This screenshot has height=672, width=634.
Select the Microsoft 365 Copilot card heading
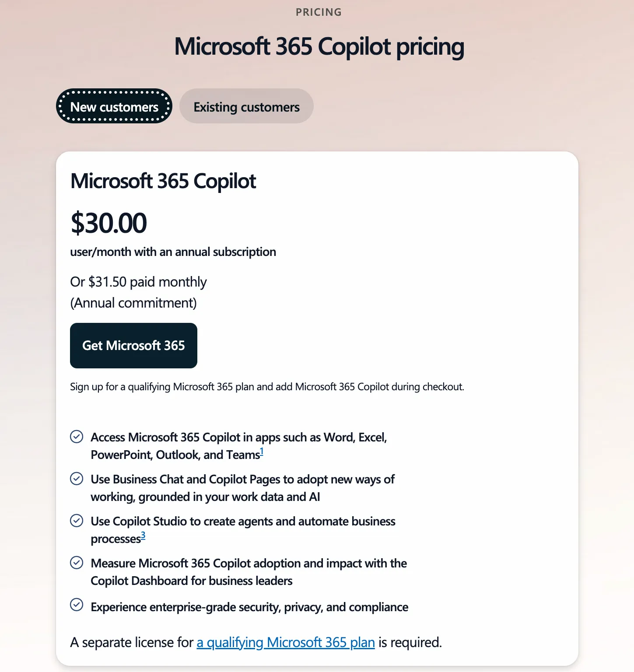163,181
